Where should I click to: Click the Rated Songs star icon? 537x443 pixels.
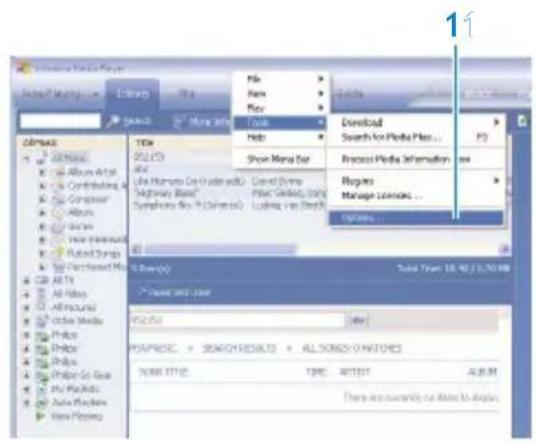60,253
